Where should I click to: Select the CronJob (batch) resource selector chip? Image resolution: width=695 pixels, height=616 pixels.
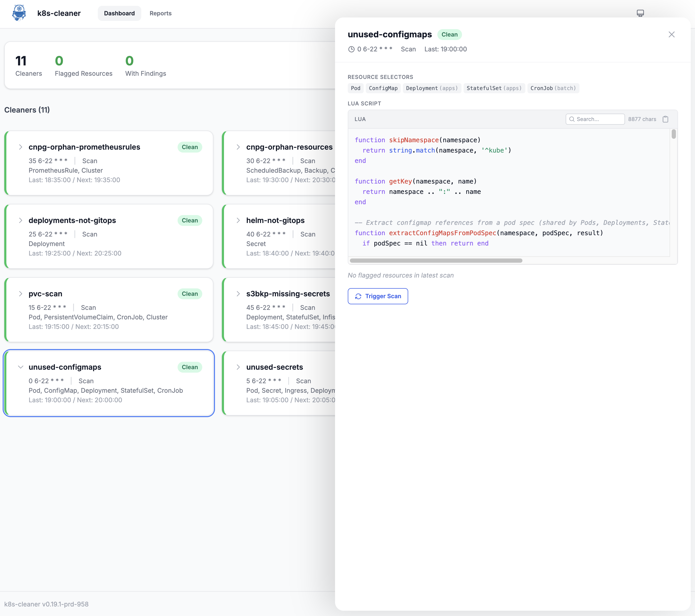(x=553, y=88)
